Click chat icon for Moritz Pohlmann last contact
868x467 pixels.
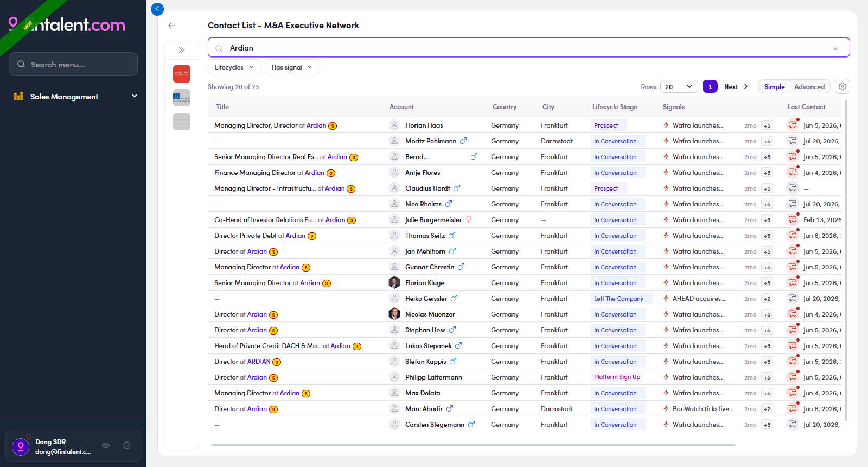[x=793, y=141]
